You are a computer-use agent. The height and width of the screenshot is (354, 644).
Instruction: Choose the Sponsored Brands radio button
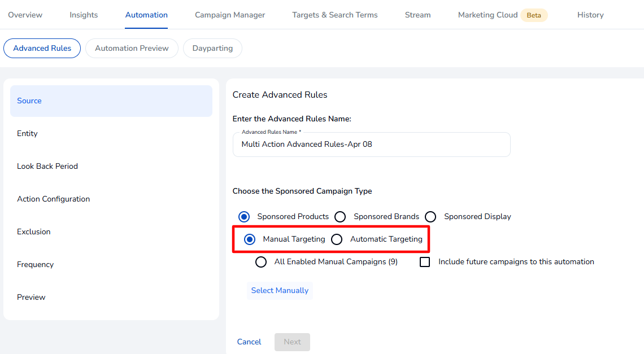[340, 217]
